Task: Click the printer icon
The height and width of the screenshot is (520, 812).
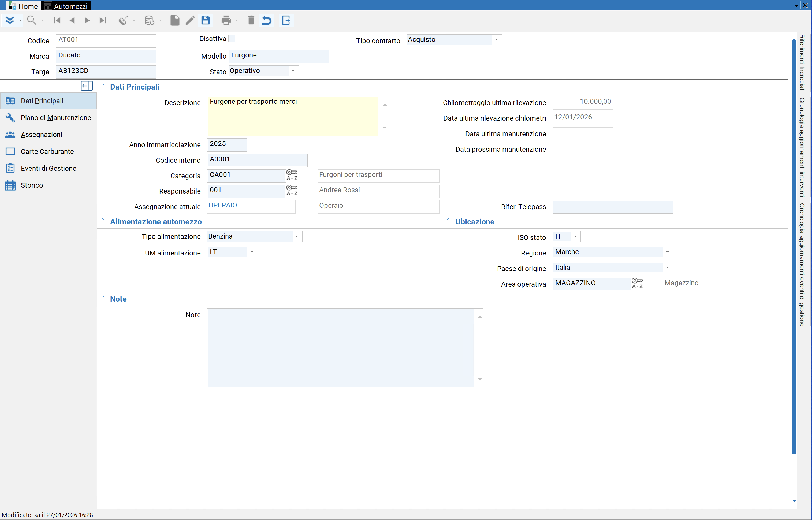Action: pos(226,20)
